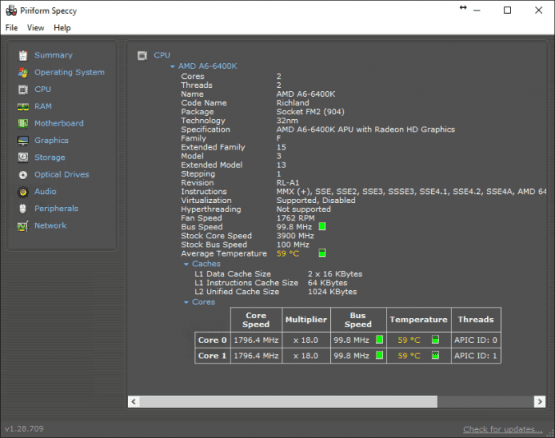Viewport: 555px width, 438px height.
Task: Open the Summary section icon
Action: coord(23,55)
